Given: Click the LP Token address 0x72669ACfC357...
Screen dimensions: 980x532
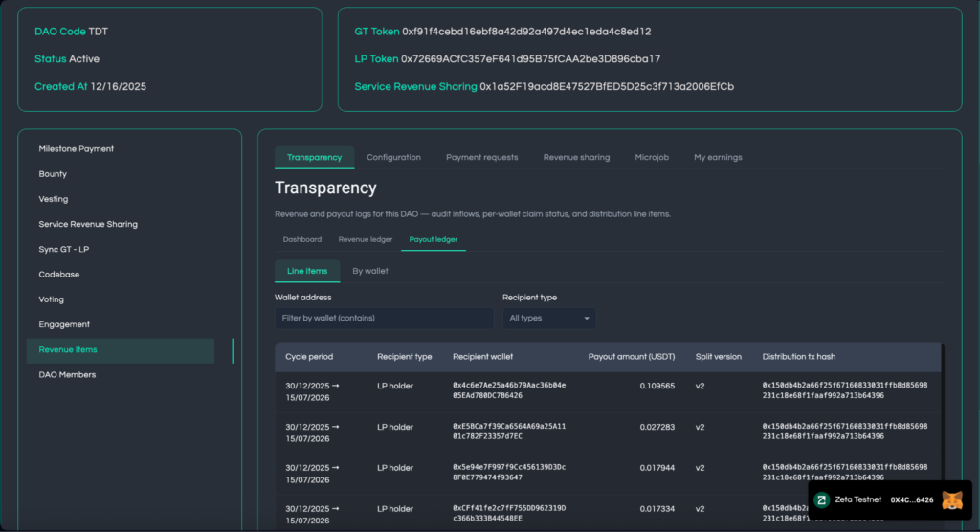Looking at the screenshot, I should coord(530,58).
